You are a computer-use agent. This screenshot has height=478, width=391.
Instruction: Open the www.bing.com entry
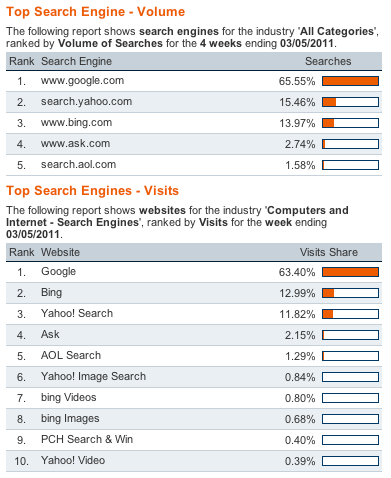[76, 123]
